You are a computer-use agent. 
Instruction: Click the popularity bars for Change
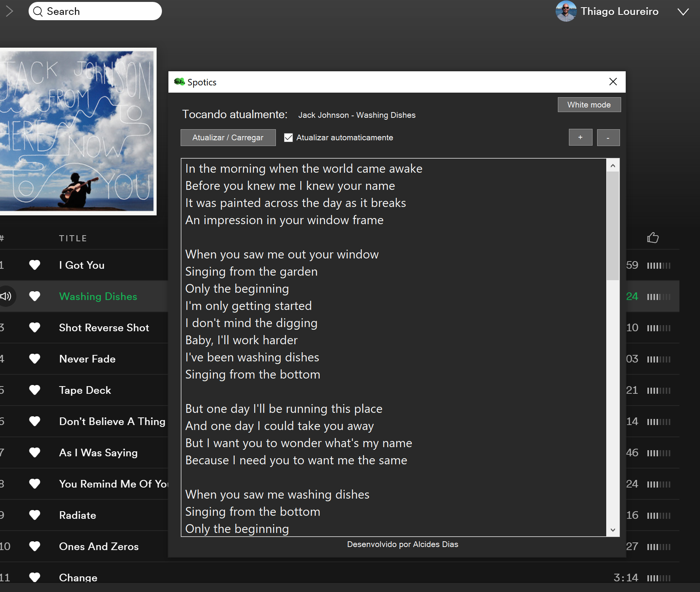[658, 578]
